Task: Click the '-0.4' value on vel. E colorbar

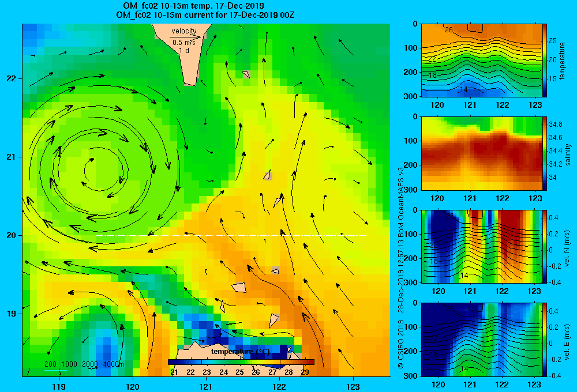Action: pyautogui.click(x=554, y=375)
